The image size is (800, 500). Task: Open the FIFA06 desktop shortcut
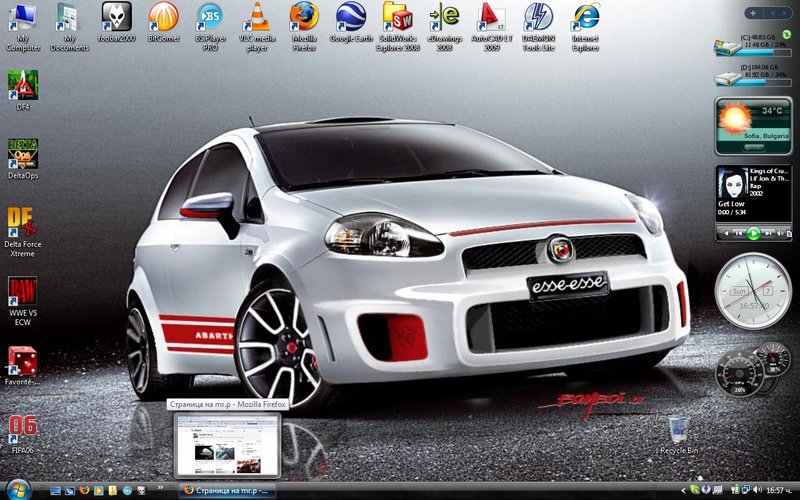coord(22,428)
